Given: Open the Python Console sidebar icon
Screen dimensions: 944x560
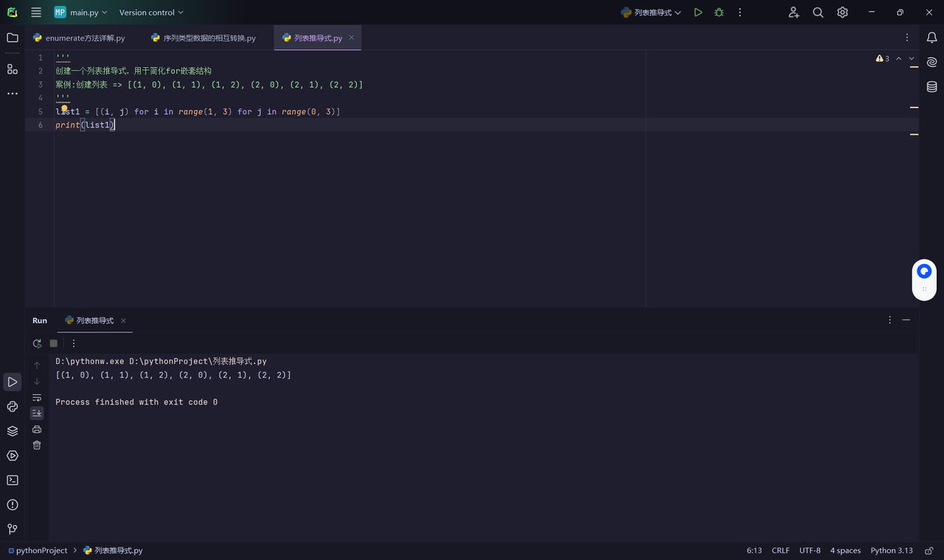Looking at the screenshot, I should pyautogui.click(x=13, y=407).
